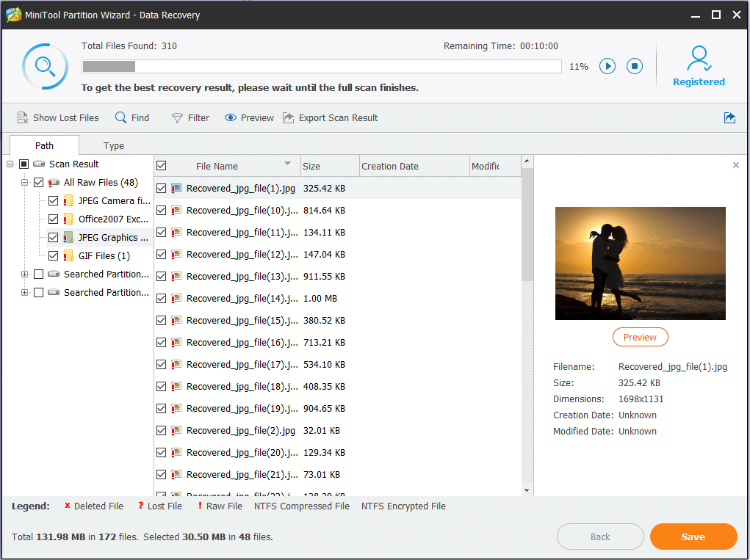The width and height of the screenshot is (750, 560).
Task: Sort by the Creation Date column header
Action: pos(414,166)
